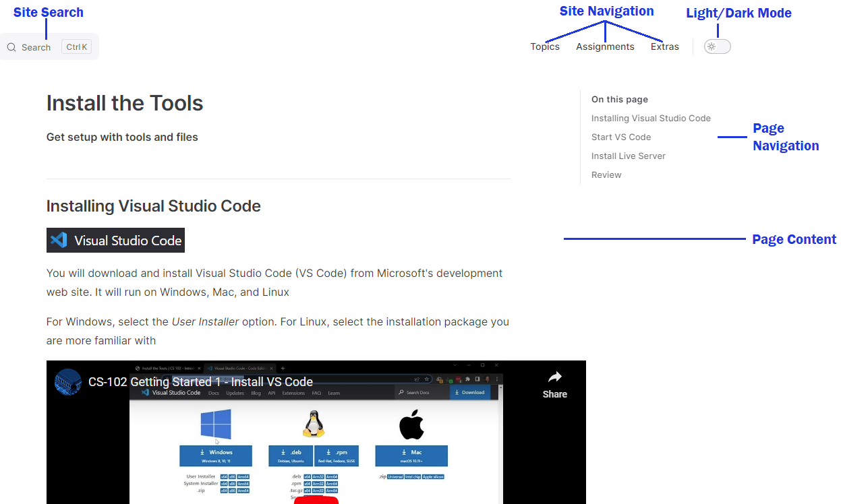Click the Get setup with tools and files subtitle

[122, 137]
